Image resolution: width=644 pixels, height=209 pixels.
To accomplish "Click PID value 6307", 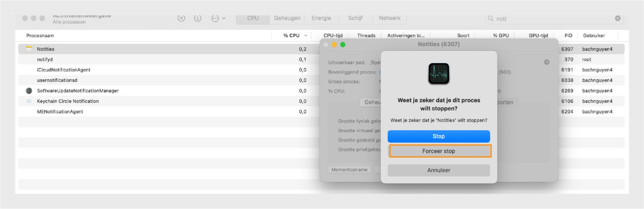I will tap(567, 49).
